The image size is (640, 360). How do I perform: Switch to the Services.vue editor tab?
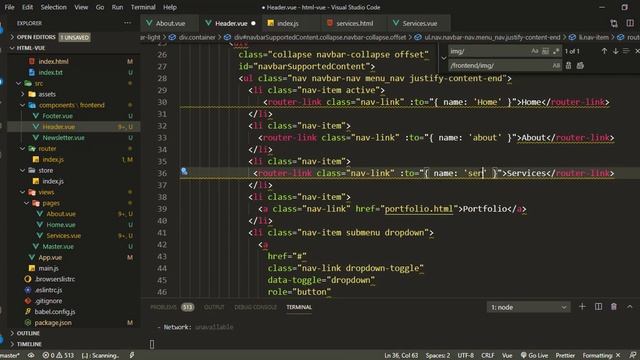pos(420,23)
